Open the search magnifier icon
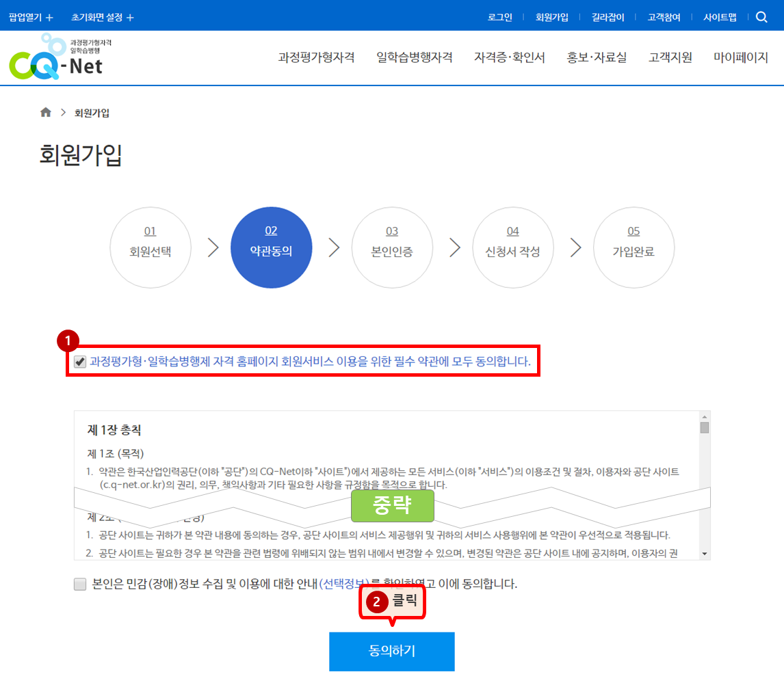The width and height of the screenshot is (784, 685). click(x=761, y=17)
